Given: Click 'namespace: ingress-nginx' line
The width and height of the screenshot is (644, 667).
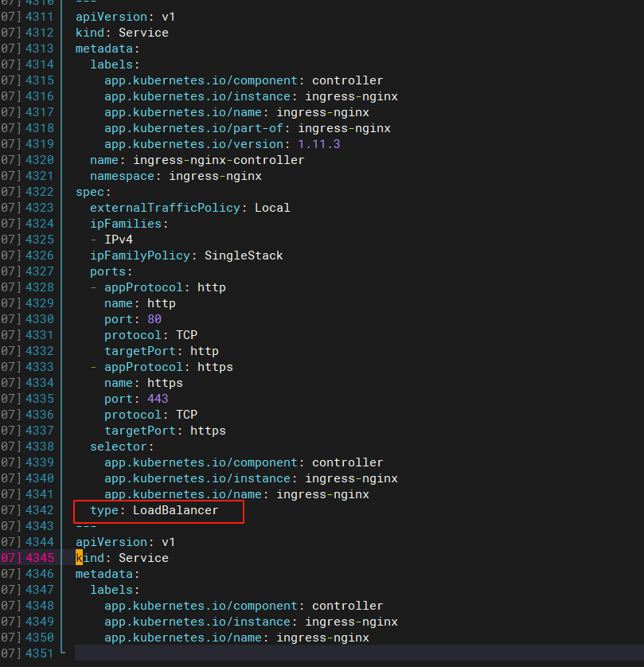Looking at the screenshot, I should (175, 176).
